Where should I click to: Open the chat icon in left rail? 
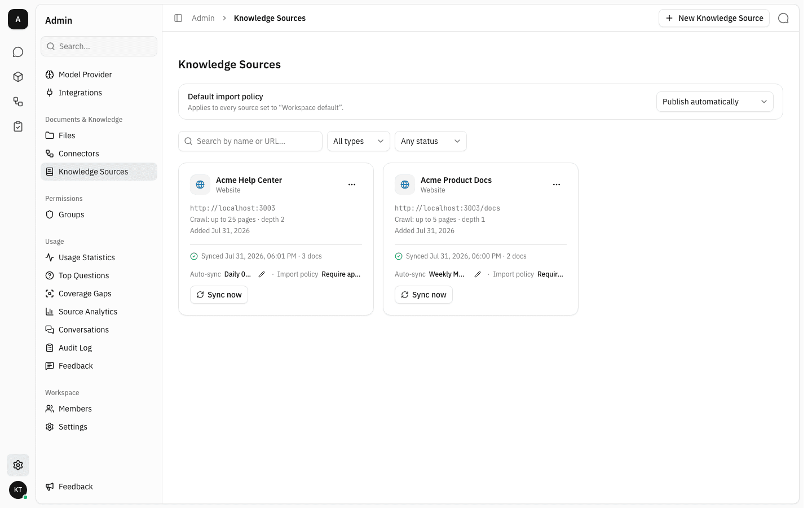tap(18, 52)
